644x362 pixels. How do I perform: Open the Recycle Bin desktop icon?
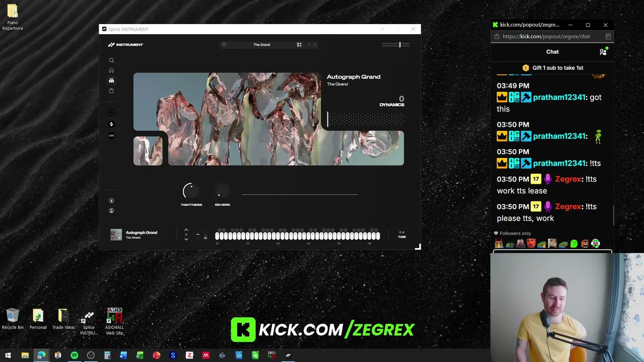13,319
